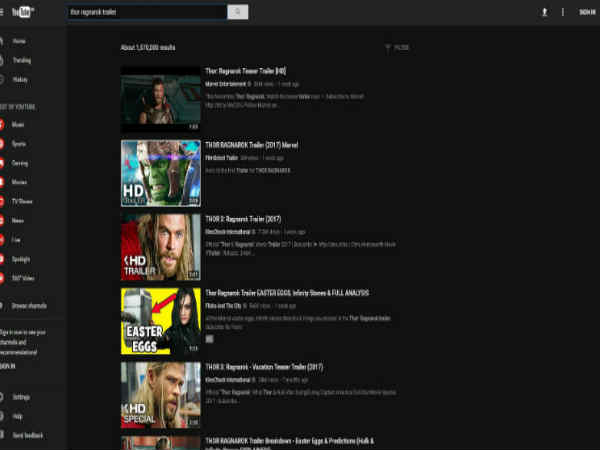600x450 pixels.
Task: Open the Live channel in sidebar
Action: pyautogui.click(x=16, y=240)
